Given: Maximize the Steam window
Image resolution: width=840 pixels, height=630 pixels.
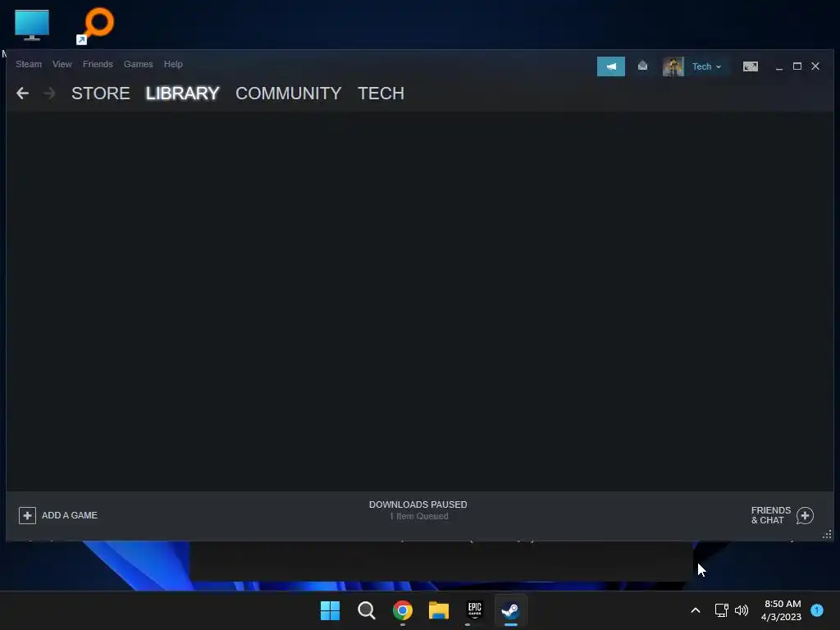Looking at the screenshot, I should [797, 66].
